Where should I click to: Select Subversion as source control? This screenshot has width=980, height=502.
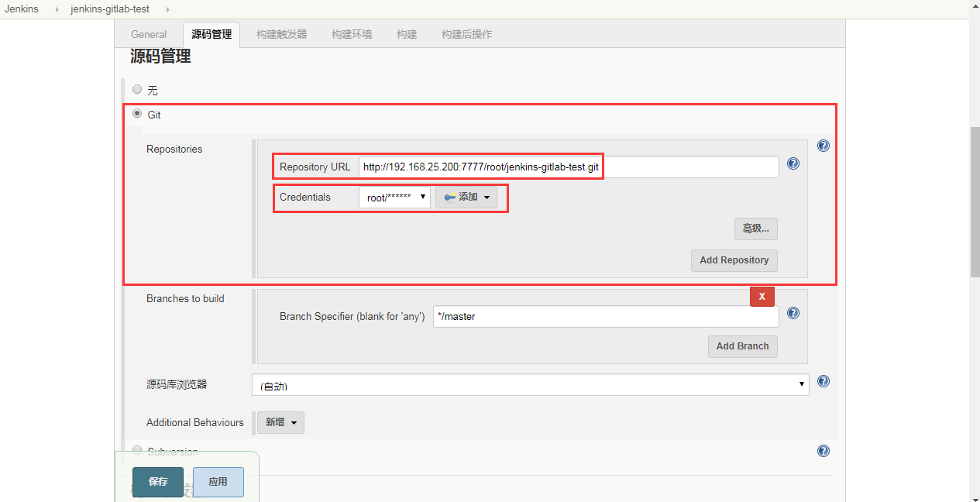[x=137, y=451]
